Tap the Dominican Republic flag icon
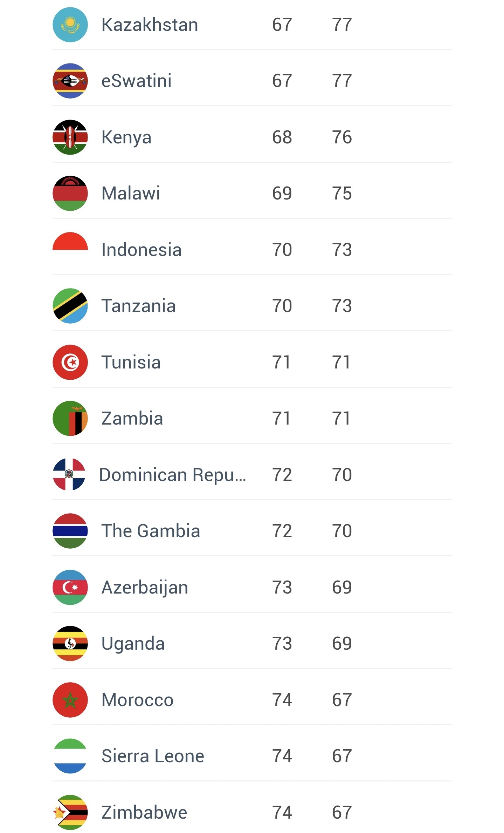This screenshot has height=833, width=504. (69, 474)
